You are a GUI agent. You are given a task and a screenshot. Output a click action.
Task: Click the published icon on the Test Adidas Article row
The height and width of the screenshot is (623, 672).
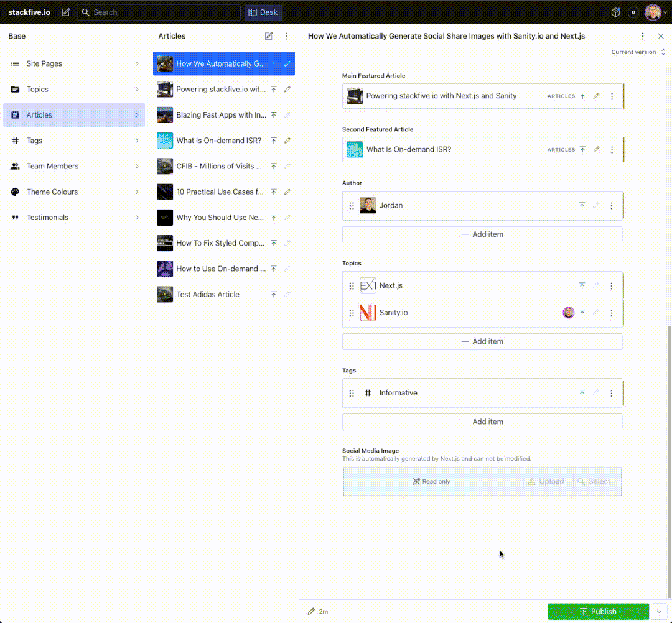(x=273, y=295)
